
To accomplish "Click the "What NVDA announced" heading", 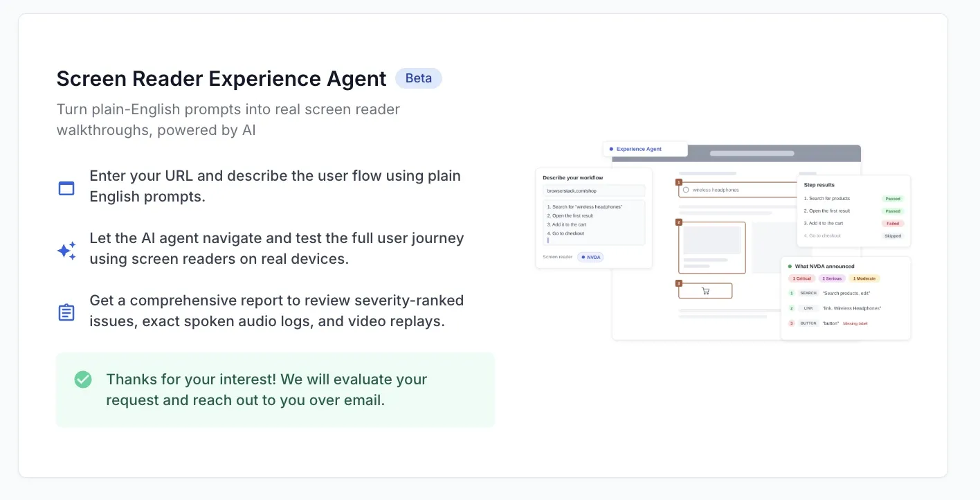I will [x=825, y=266].
